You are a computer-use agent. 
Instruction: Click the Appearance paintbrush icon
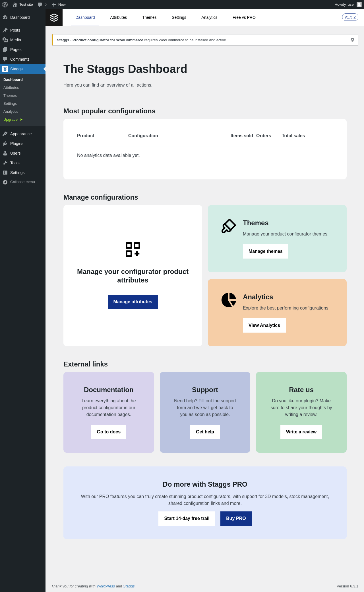tap(5, 134)
